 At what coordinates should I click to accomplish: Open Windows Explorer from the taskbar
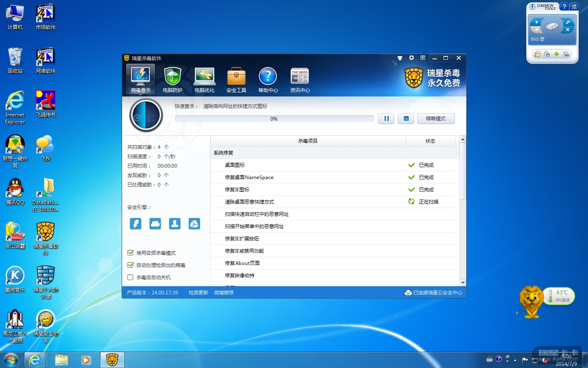61,360
